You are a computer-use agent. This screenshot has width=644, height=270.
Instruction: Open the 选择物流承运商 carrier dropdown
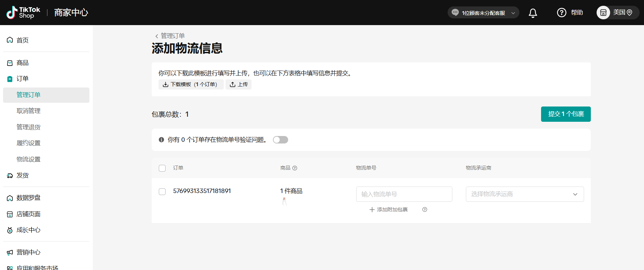(x=524, y=194)
